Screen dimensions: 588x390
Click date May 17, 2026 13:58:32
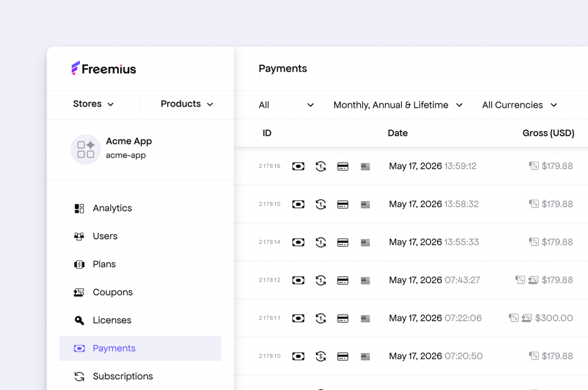click(x=434, y=204)
